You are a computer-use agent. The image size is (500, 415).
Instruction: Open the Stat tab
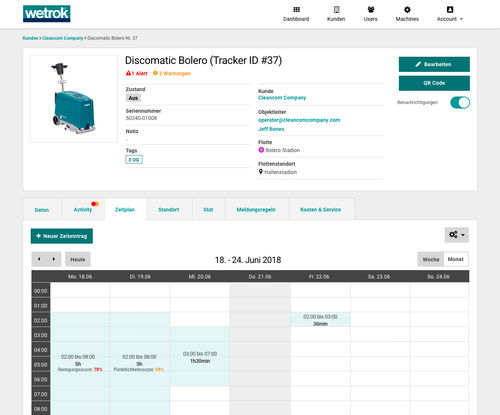click(x=208, y=210)
